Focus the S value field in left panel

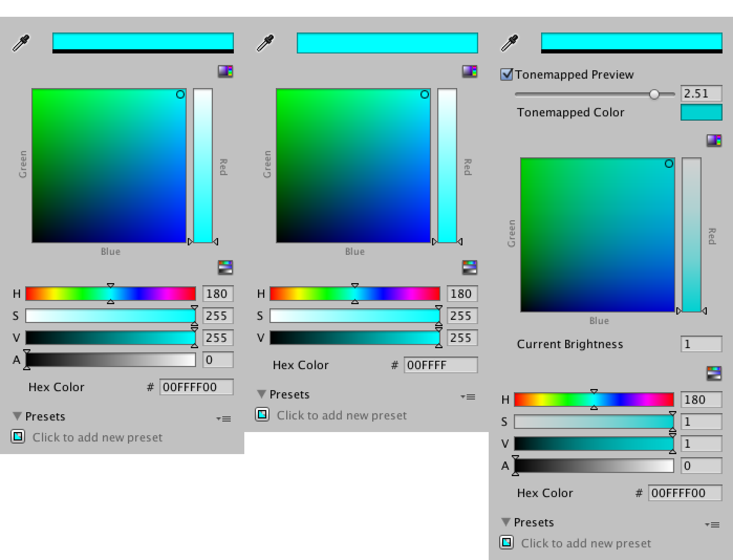218,316
